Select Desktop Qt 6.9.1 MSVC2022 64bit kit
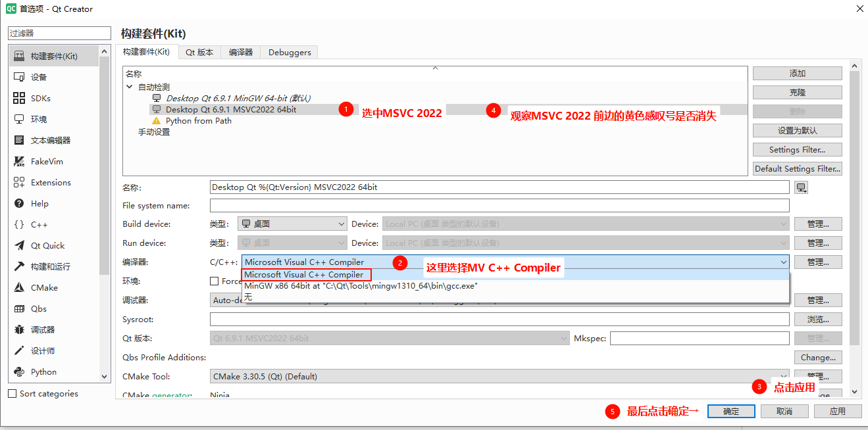This screenshot has height=430, width=868. tap(230, 110)
